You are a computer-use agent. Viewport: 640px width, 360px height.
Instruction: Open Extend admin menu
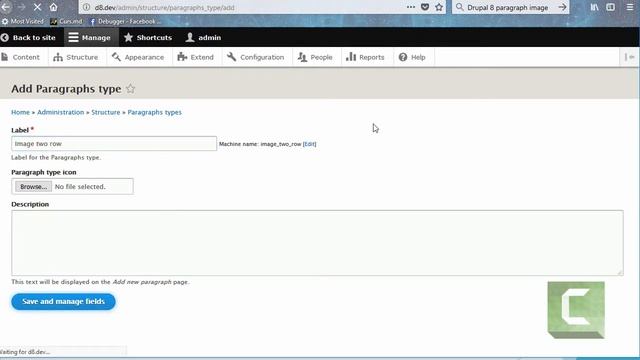tap(196, 57)
